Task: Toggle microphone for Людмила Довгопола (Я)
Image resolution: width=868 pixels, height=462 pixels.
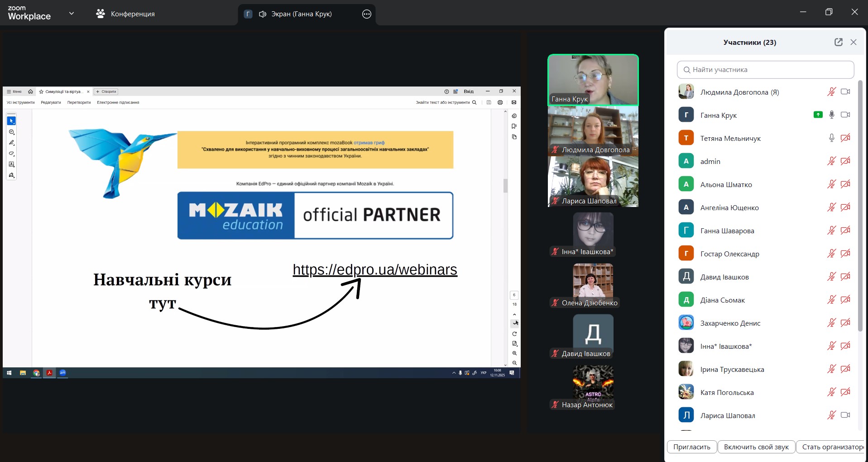Action: [x=831, y=92]
